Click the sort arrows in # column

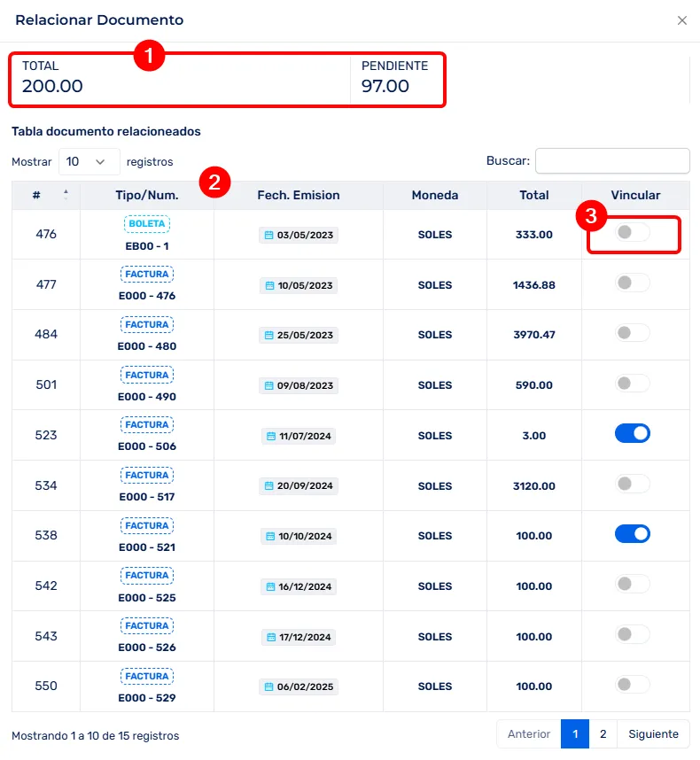pyautogui.click(x=66, y=195)
